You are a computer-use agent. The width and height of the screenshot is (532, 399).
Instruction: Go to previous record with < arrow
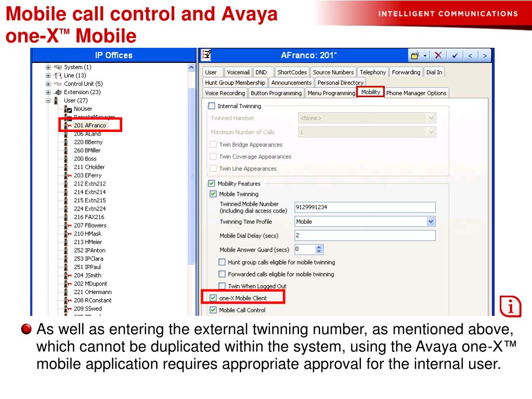(470, 56)
